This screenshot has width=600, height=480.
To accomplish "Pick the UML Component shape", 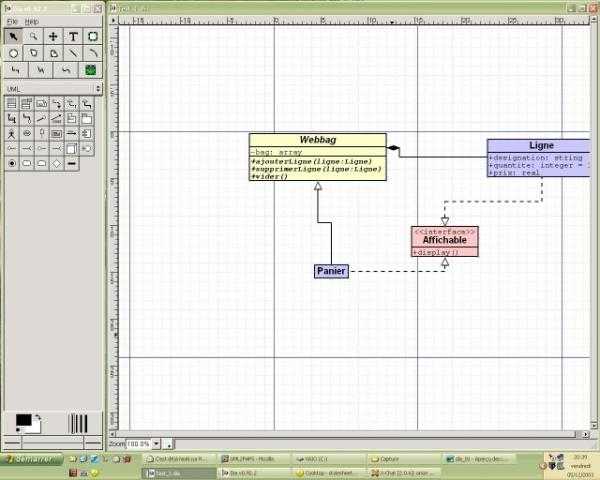I will tap(87, 134).
